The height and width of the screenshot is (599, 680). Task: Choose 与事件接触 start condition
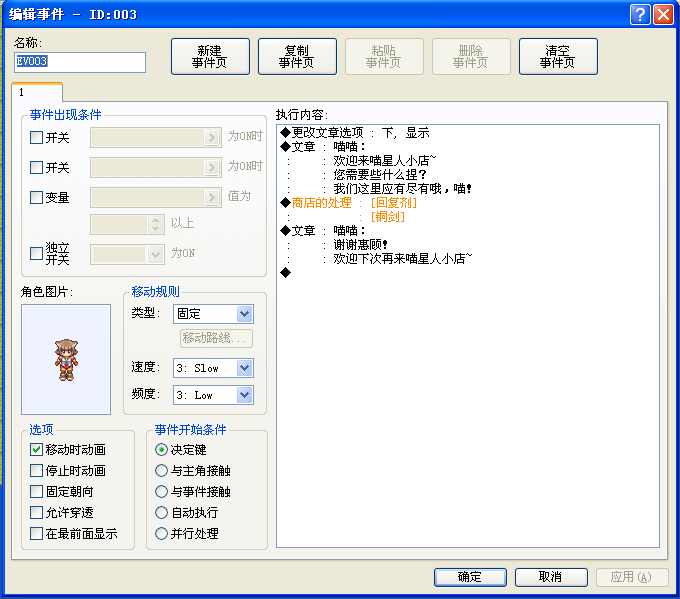pyautogui.click(x=161, y=491)
